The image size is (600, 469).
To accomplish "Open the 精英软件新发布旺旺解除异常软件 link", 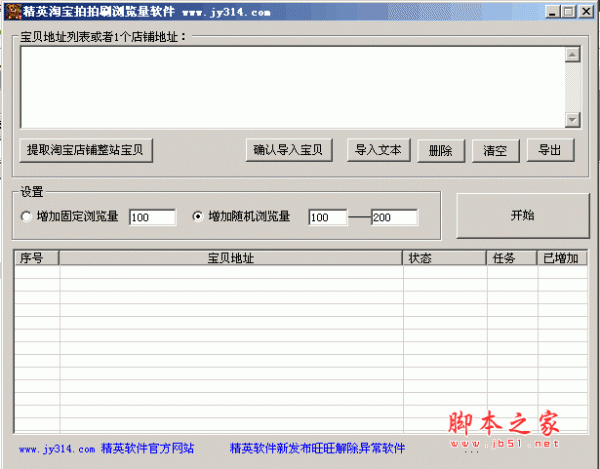I will coord(317,448).
